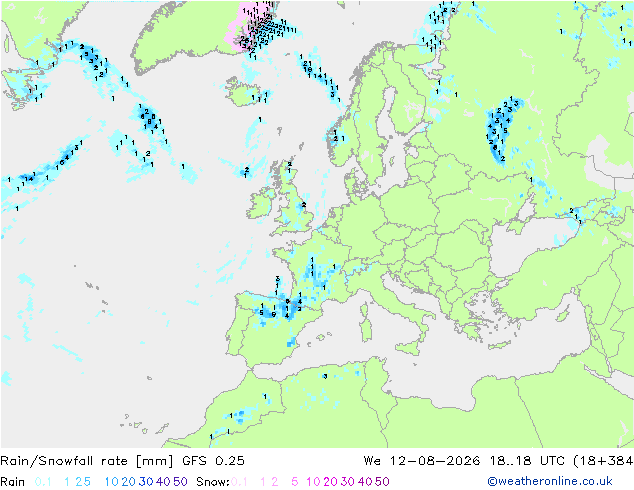Pick the snow legend 40 value

pos(365,482)
